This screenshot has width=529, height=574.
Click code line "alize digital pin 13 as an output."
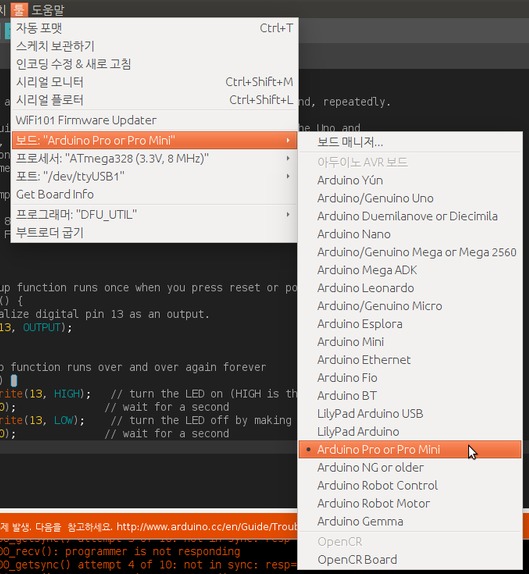coord(104,314)
